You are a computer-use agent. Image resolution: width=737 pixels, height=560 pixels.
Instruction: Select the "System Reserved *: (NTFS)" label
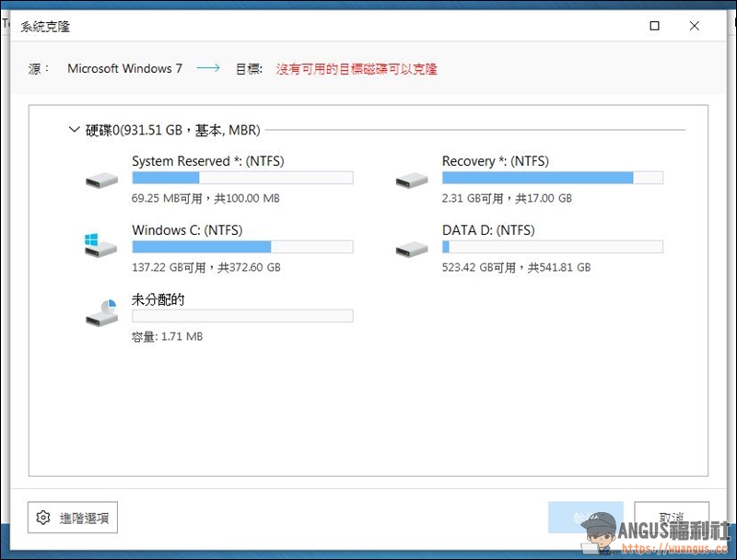coord(207,161)
